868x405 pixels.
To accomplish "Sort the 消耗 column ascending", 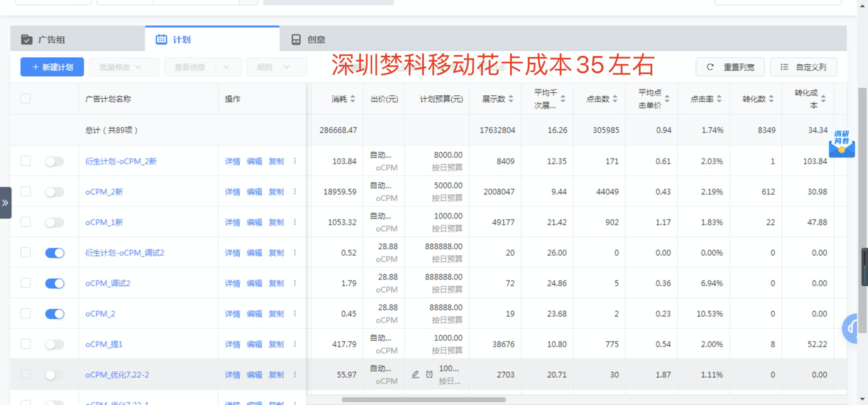I will coord(353,95).
